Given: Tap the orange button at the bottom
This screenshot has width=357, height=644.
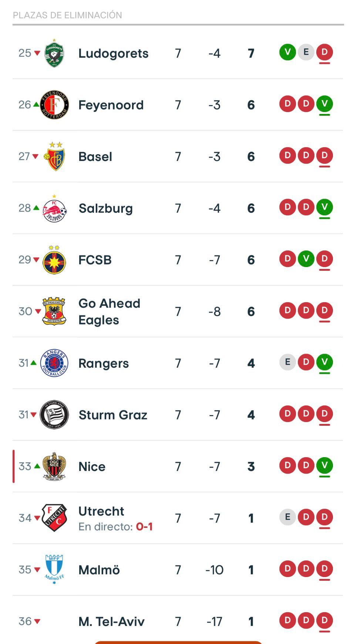Looking at the screenshot, I should click(178, 642).
